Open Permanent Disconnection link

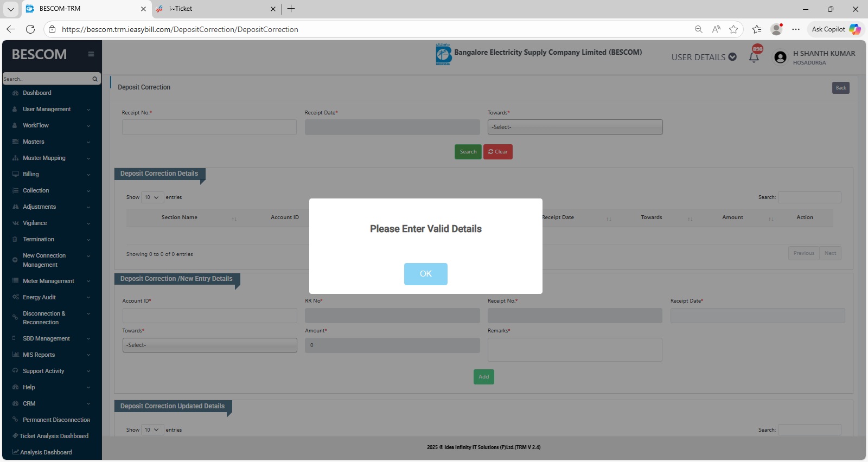coord(56,420)
